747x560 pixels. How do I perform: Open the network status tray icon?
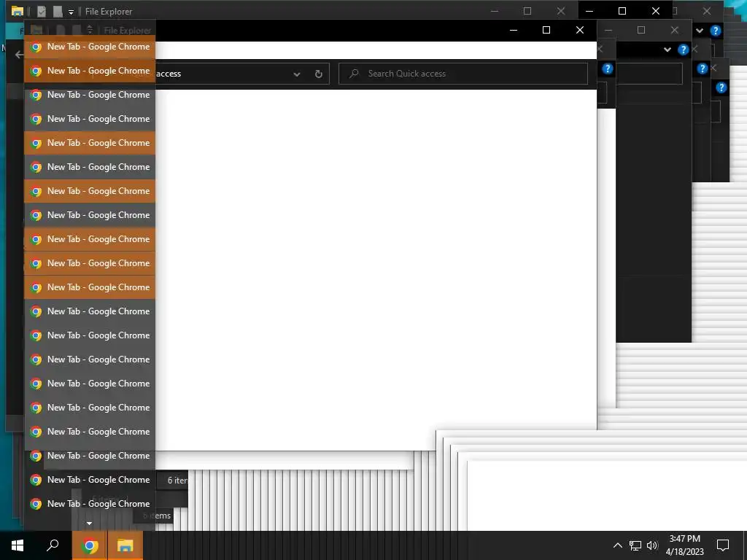[x=635, y=545]
